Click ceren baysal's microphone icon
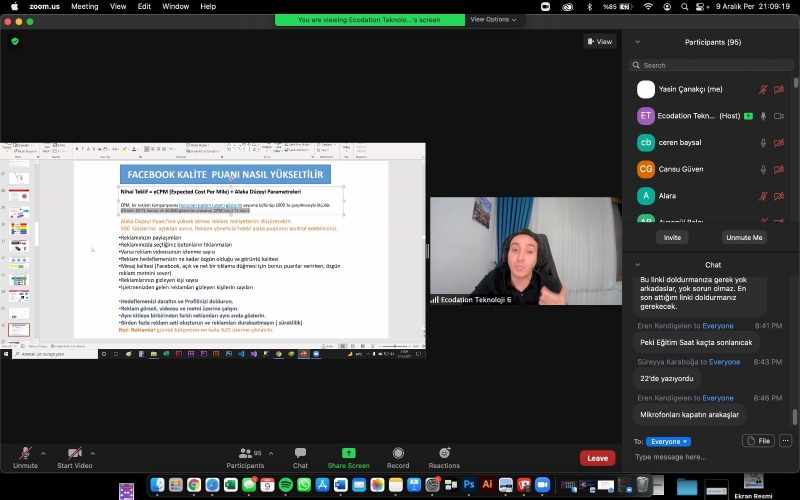Image resolution: width=800 pixels, height=500 pixels. pyautogui.click(x=763, y=142)
